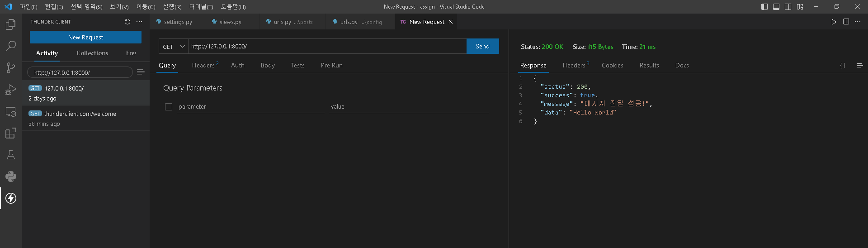The height and width of the screenshot is (248, 868).
Task: Select the New Request editor tab
Action: [426, 22]
